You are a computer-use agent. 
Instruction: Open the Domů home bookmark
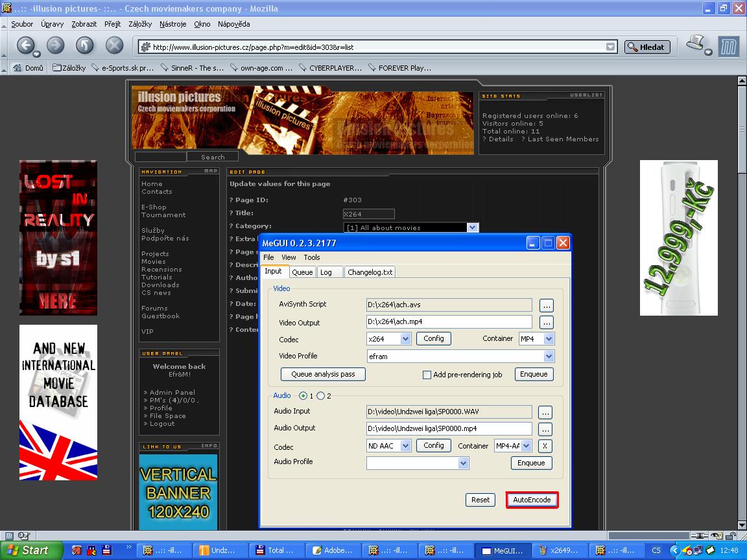[x=28, y=68]
